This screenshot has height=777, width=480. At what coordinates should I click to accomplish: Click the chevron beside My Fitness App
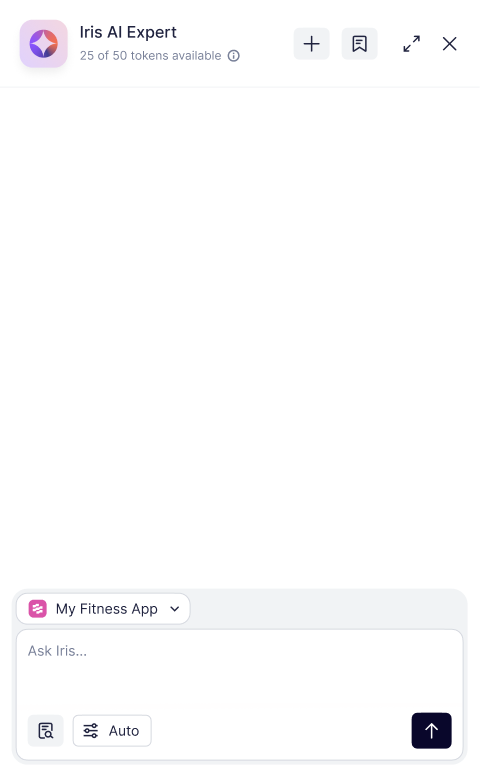click(x=174, y=609)
